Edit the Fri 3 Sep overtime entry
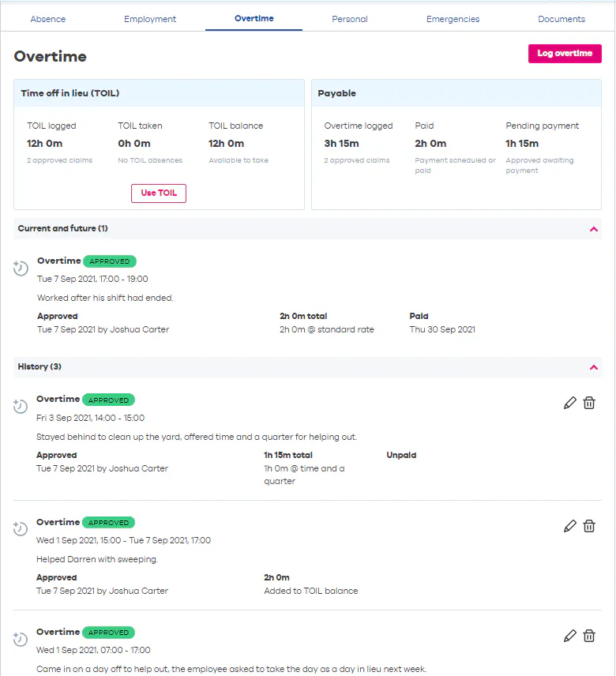616x676 pixels. [570, 403]
